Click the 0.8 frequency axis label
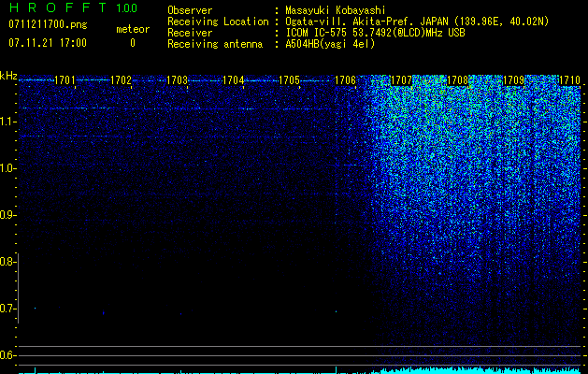The image size is (588, 374). click(7, 262)
